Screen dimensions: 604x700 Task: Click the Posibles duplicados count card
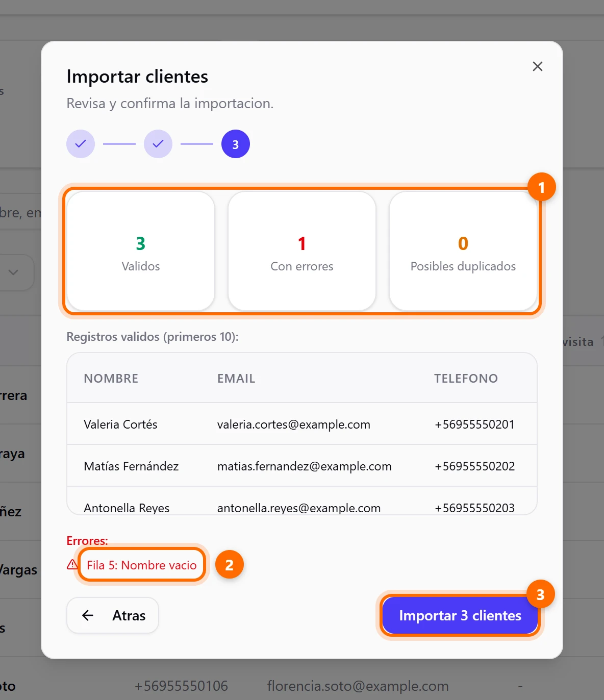pyautogui.click(x=463, y=251)
